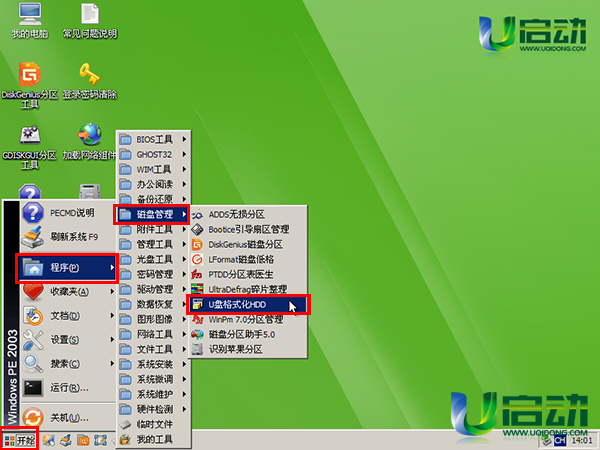Open the 临时文件 menu entry
Screen dimensions: 600x450
pos(153,424)
